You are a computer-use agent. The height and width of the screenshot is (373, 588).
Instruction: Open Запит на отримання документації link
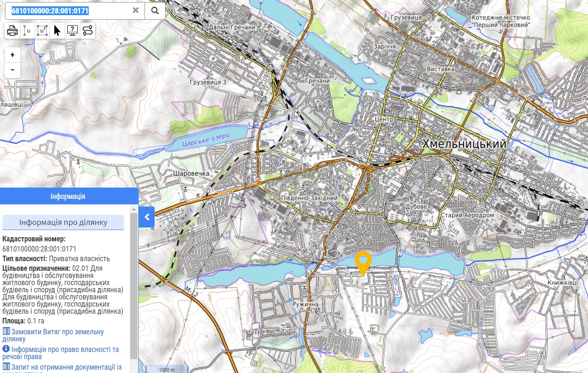click(66, 367)
